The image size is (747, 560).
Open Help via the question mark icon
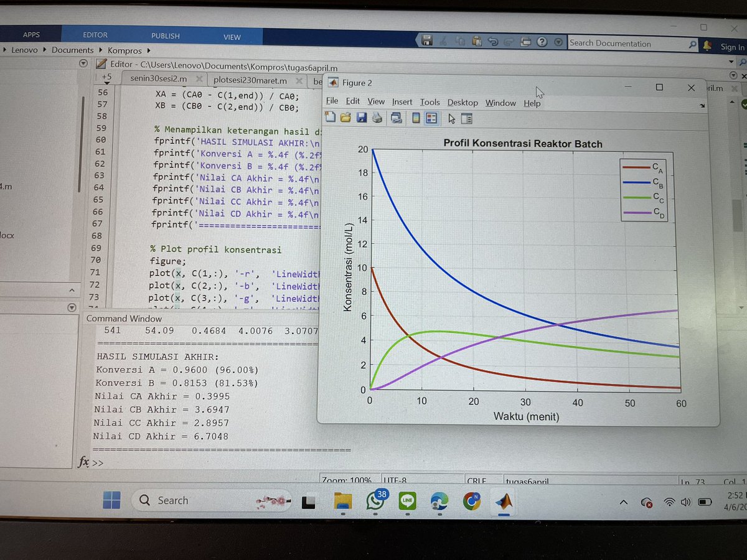pyautogui.click(x=542, y=42)
